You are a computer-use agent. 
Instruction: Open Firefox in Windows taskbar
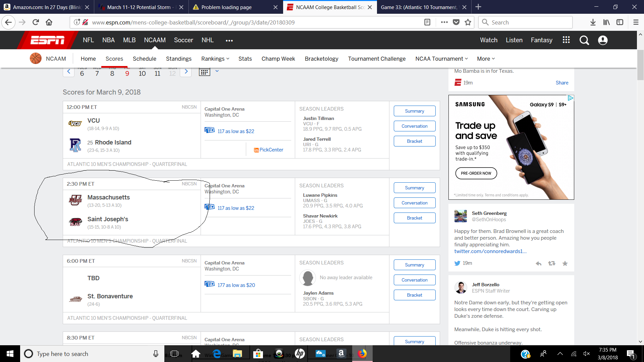[362, 354]
